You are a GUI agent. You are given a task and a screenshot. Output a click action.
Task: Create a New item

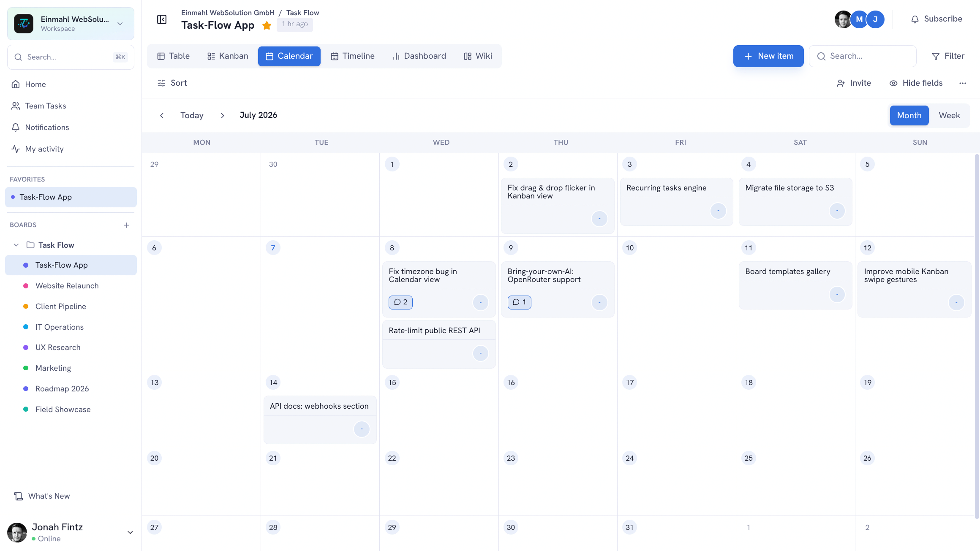pos(768,56)
